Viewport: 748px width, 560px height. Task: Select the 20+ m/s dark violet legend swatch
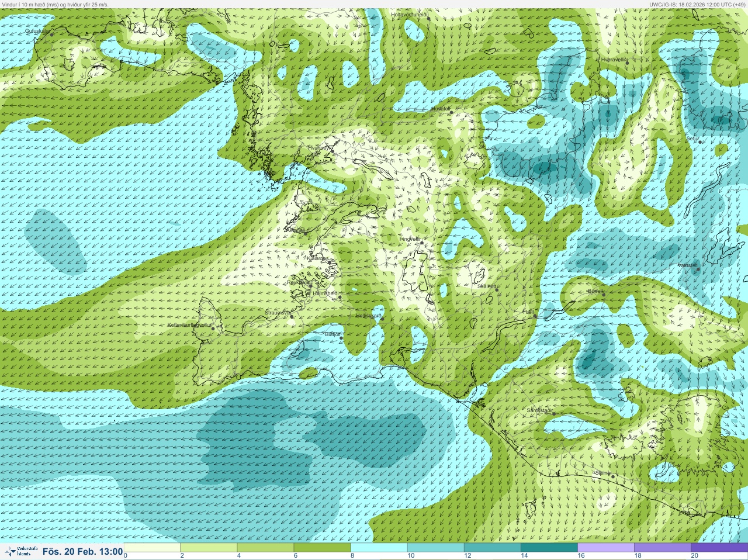click(719, 548)
